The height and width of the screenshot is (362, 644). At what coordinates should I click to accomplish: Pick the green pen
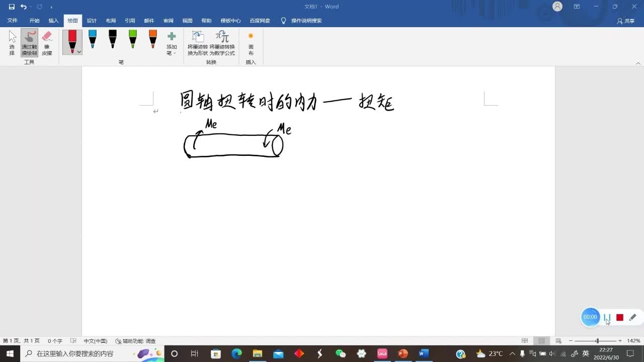[133, 39]
